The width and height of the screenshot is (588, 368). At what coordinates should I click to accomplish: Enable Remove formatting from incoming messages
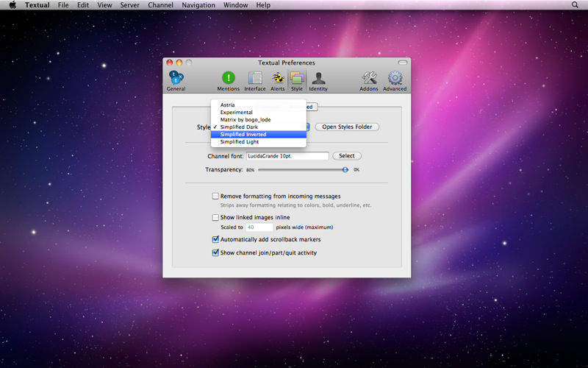(215, 196)
